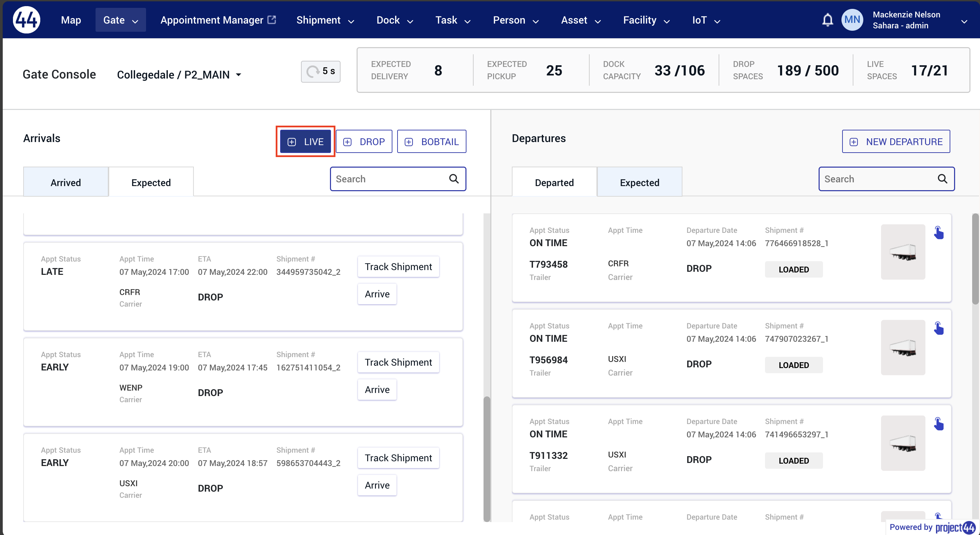This screenshot has height=535, width=980.
Task: Expand the IoT menu
Action: point(706,20)
